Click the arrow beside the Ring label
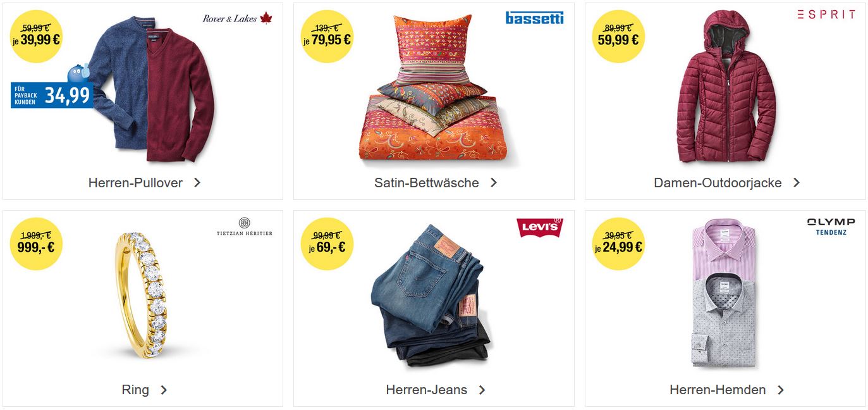868x410 pixels. coord(164,390)
